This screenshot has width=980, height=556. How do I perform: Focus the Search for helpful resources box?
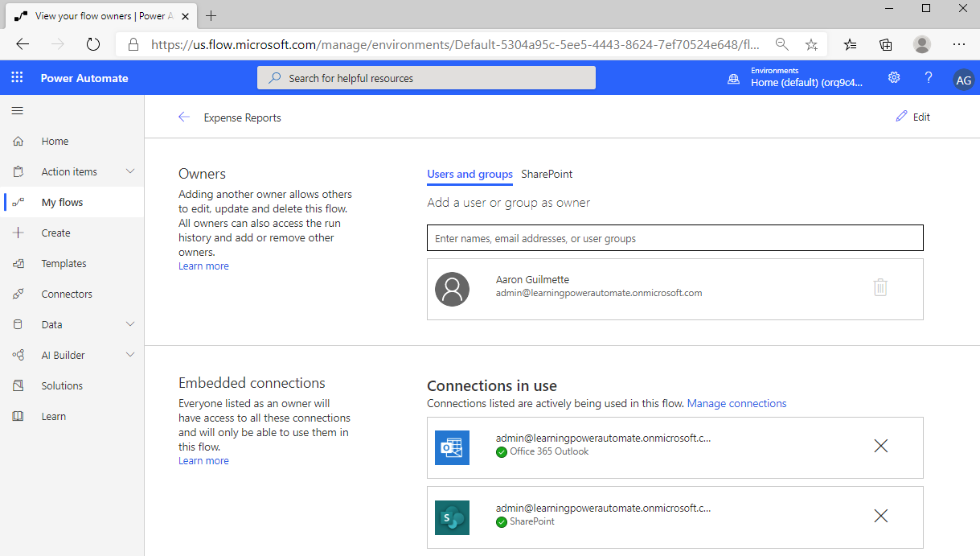coord(426,78)
